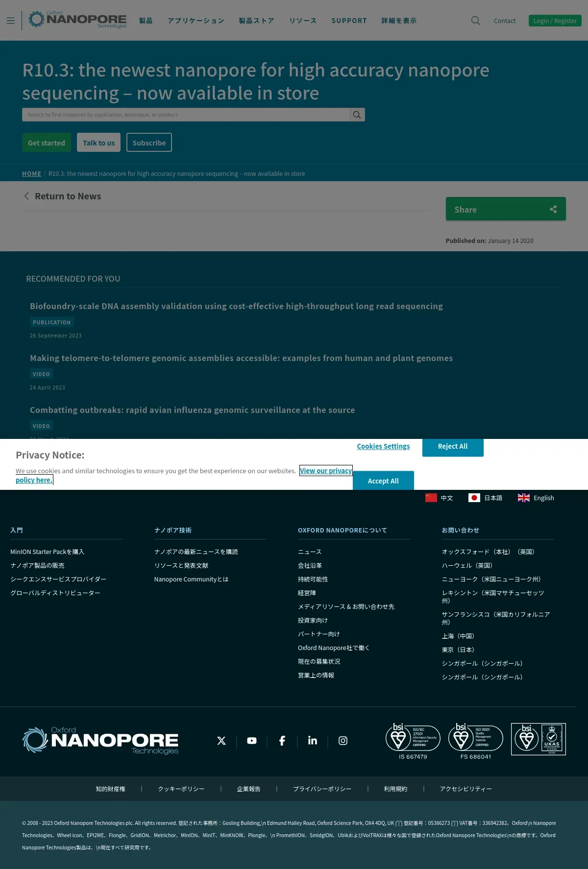Click the green Share button
Screen dimensions: 588x869
click(506, 209)
